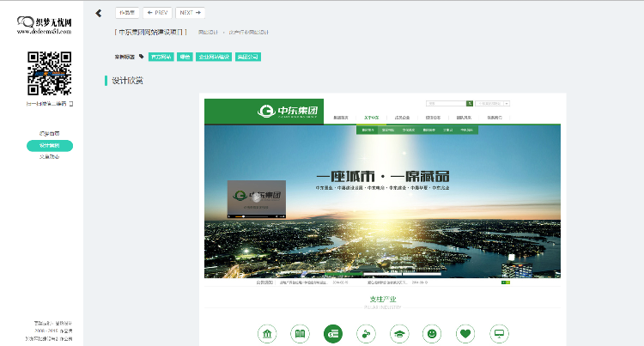Go to next project with NEXT button
This screenshot has height=346, width=644.
[190, 13]
